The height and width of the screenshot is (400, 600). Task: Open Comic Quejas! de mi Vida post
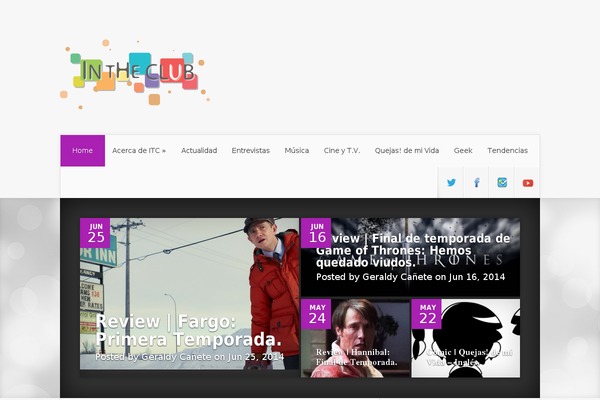[x=469, y=357]
